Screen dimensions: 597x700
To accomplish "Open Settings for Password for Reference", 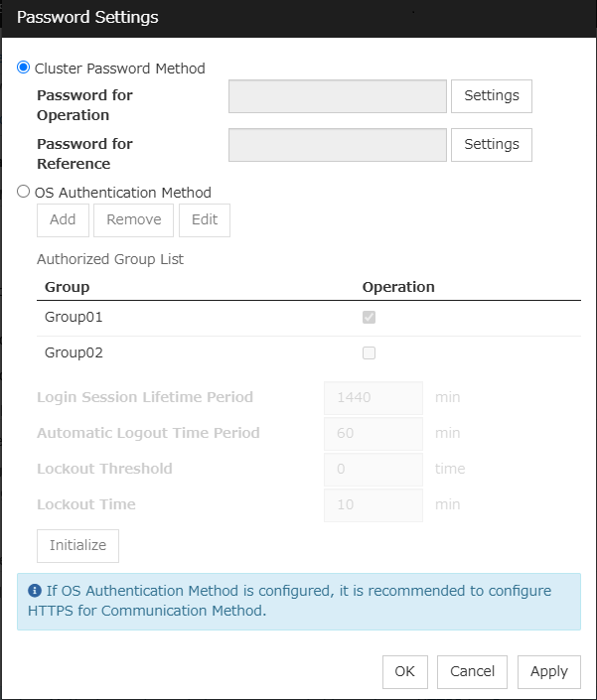I will (492, 144).
